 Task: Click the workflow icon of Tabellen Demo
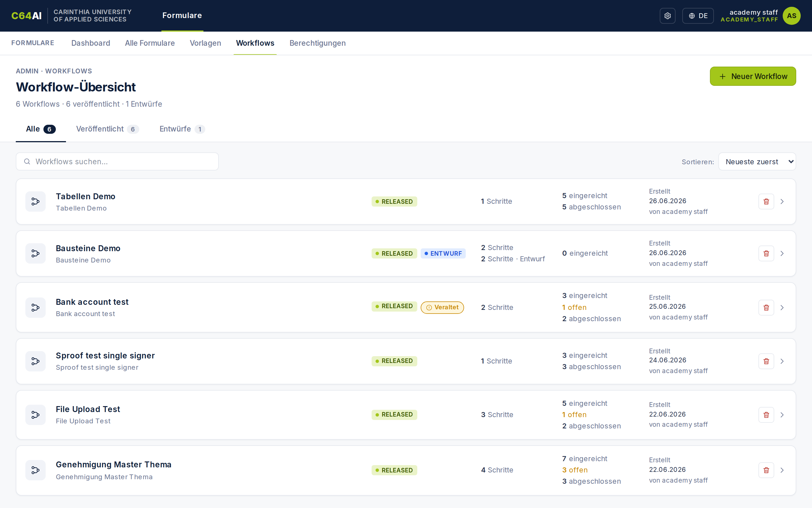(x=36, y=202)
